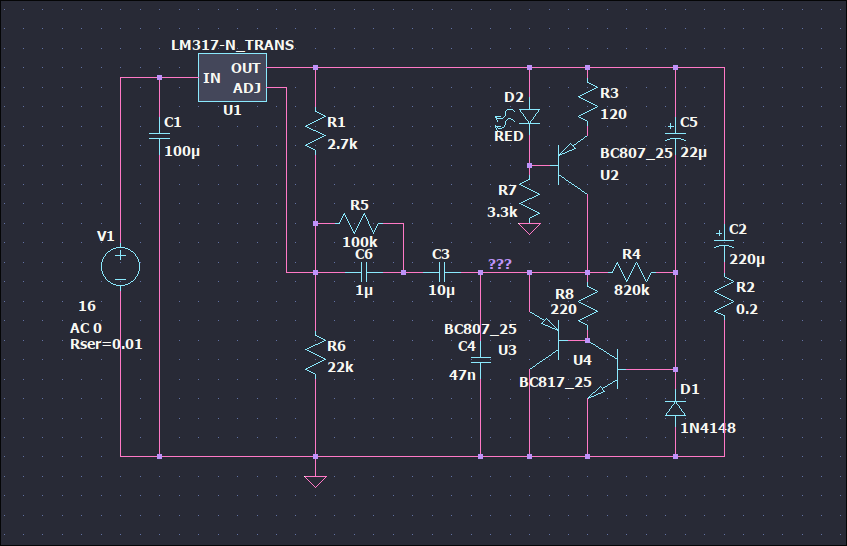Screen dimensions: 847x546
Task: Click the 1N4148 diode model label
Action: click(708, 428)
